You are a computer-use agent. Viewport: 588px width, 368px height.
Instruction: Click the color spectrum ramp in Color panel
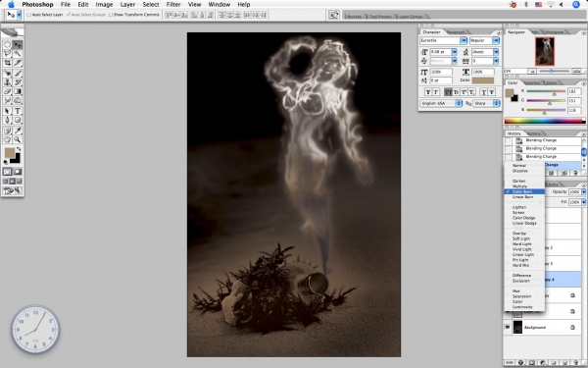coord(545,121)
